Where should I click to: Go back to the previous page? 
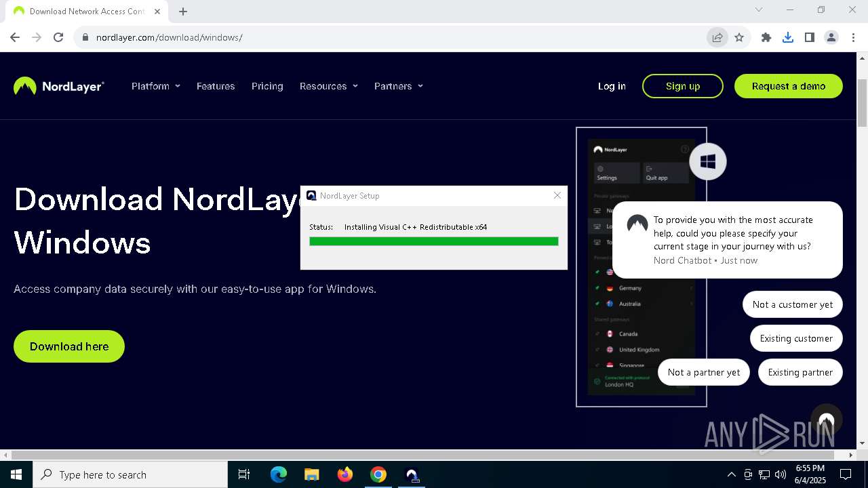click(15, 37)
